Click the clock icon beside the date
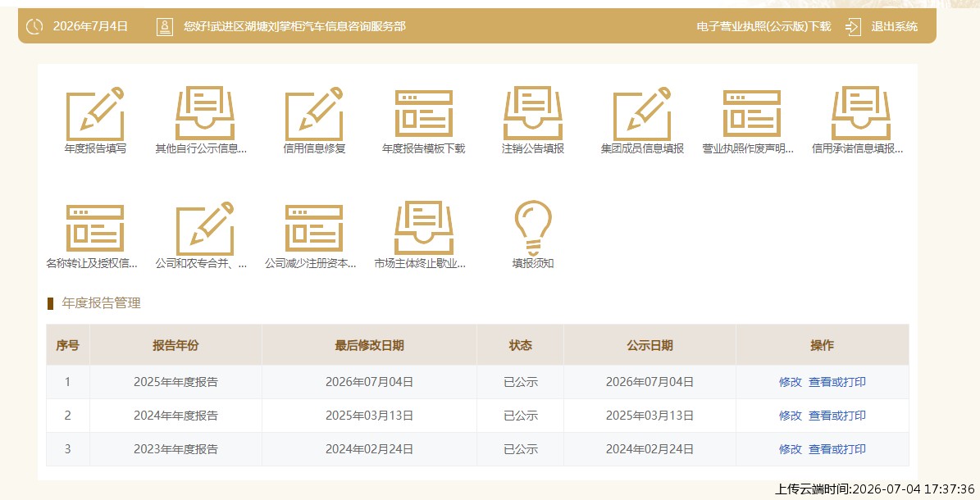 pyautogui.click(x=34, y=26)
